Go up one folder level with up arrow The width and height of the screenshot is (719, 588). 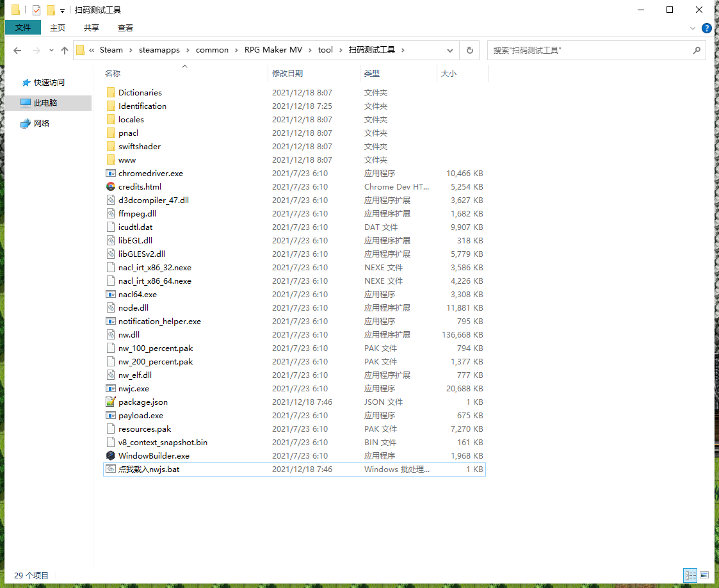[65, 51]
